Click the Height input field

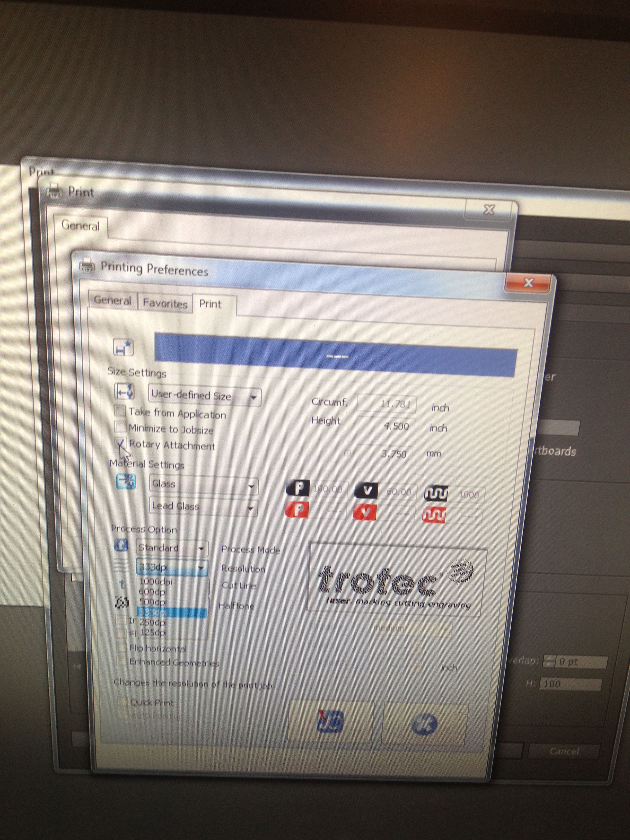[x=385, y=426]
